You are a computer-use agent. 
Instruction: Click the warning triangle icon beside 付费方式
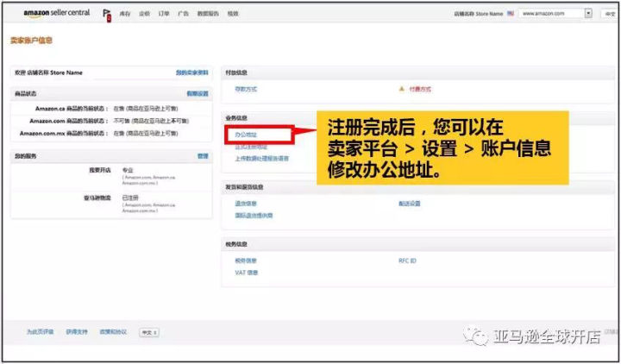coord(402,89)
